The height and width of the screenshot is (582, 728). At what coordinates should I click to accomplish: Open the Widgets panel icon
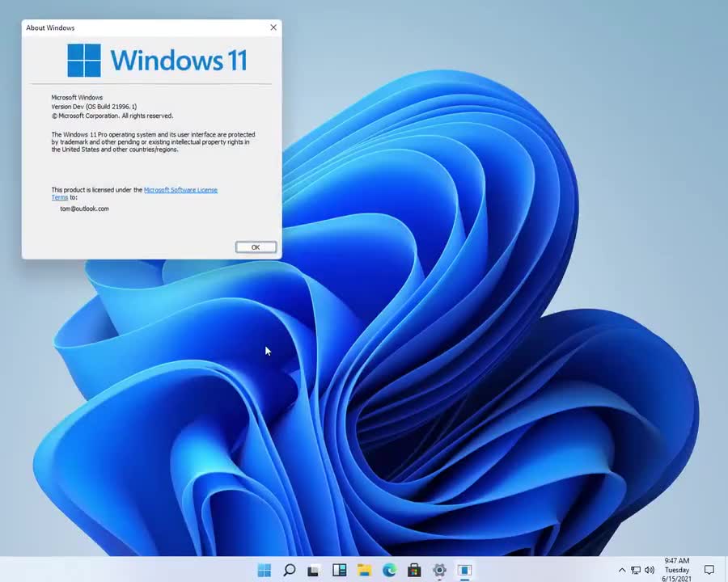click(339, 570)
